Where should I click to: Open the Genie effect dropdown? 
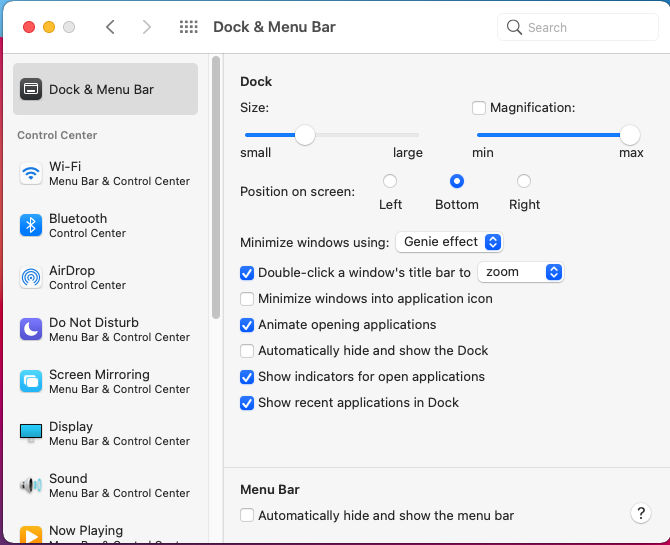449,242
